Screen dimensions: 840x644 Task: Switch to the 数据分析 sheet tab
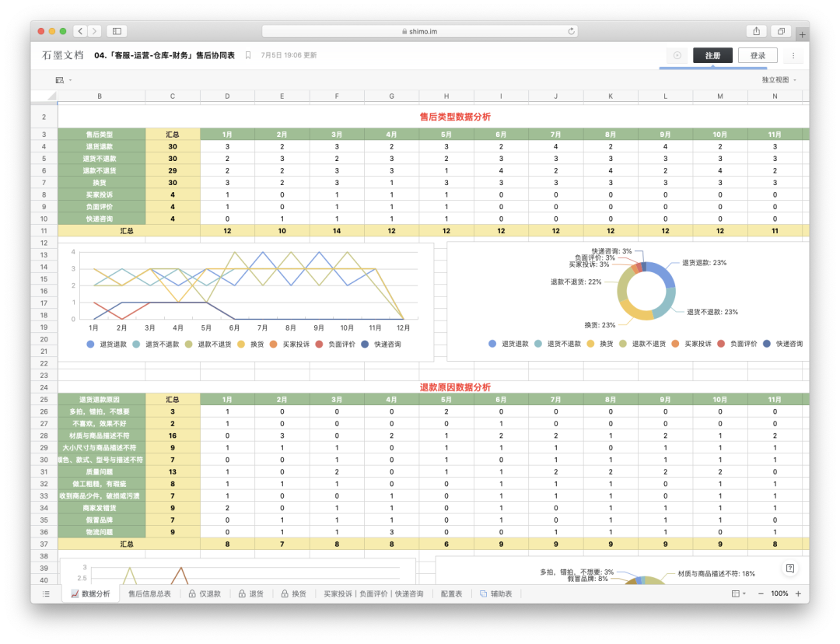[x=90, y=593]
